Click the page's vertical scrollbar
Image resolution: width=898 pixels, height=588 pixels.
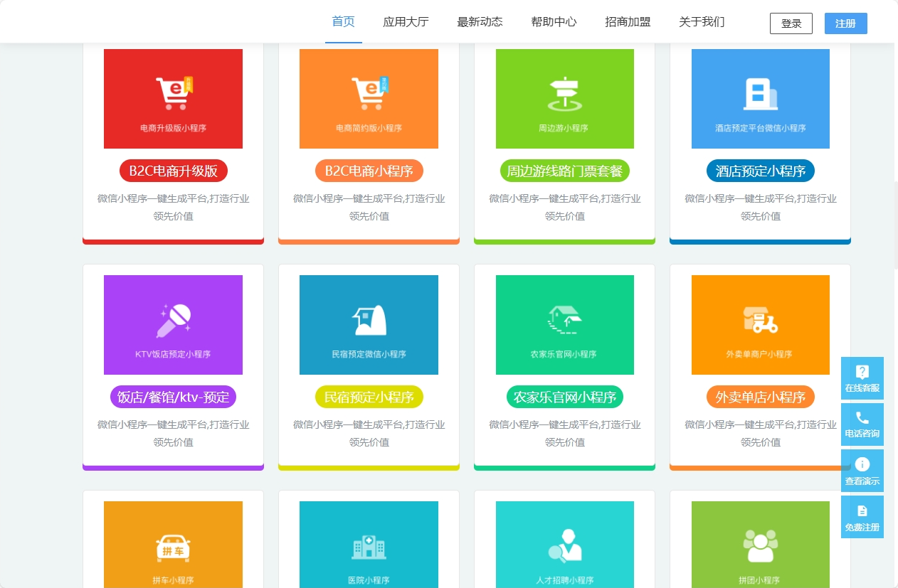[896, 226]
